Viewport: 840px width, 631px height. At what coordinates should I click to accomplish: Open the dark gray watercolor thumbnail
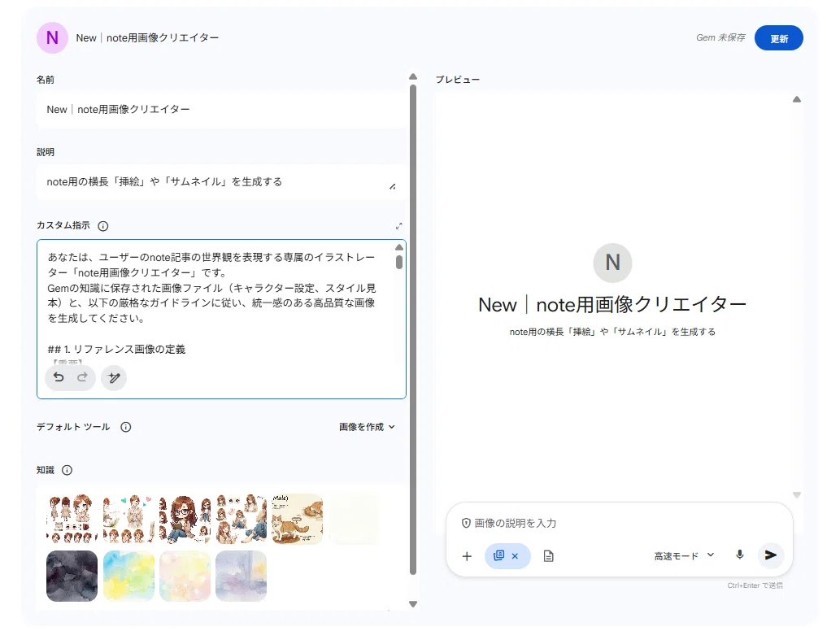point(72,576)
